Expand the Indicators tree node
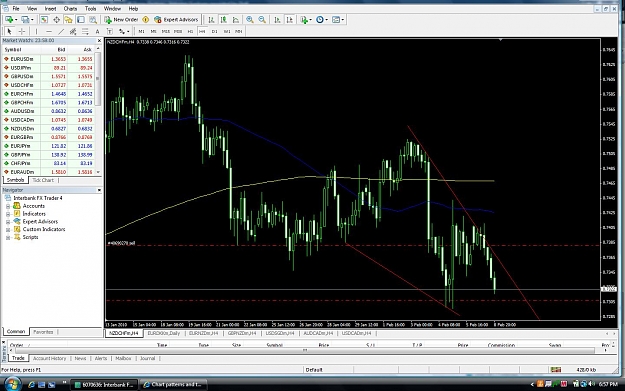625x391 pixels. [8, 214]
